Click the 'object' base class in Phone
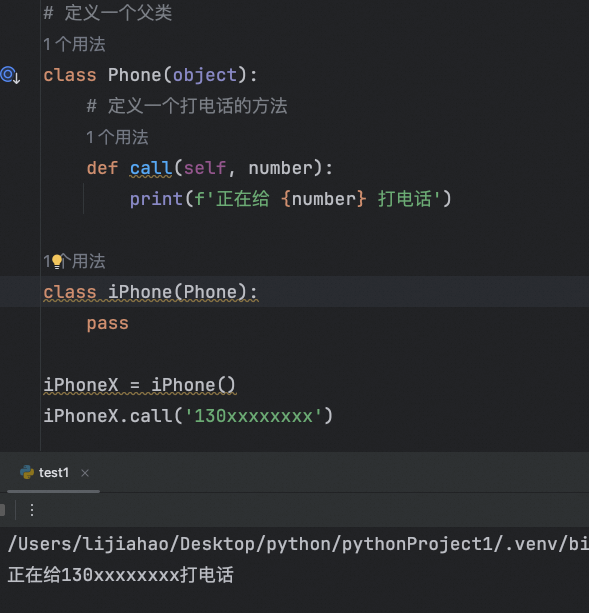This screenshot has width=589, height=613. point(205,75)
